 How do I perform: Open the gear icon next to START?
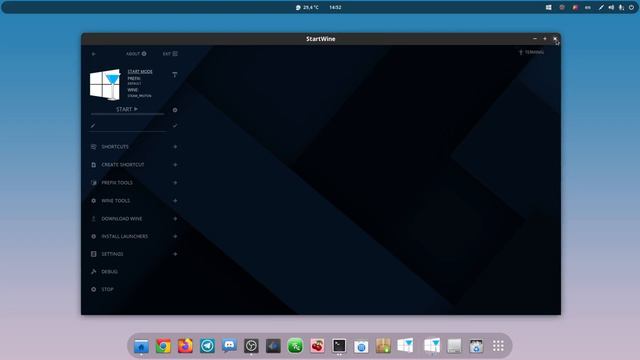click(175, 110)
